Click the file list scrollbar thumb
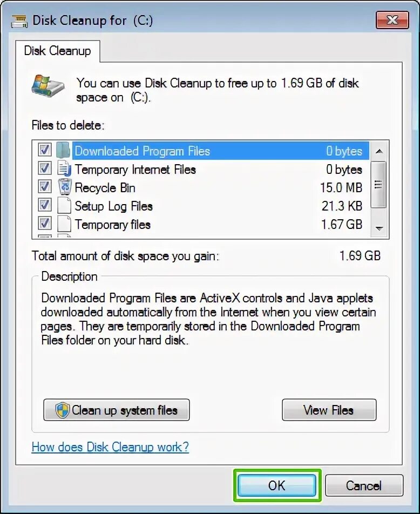 pyautogui.click(x=378, y=185)
